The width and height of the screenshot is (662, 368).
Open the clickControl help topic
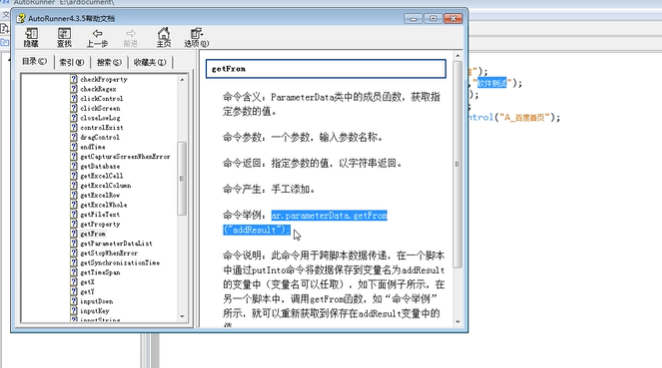coord(102,99)
